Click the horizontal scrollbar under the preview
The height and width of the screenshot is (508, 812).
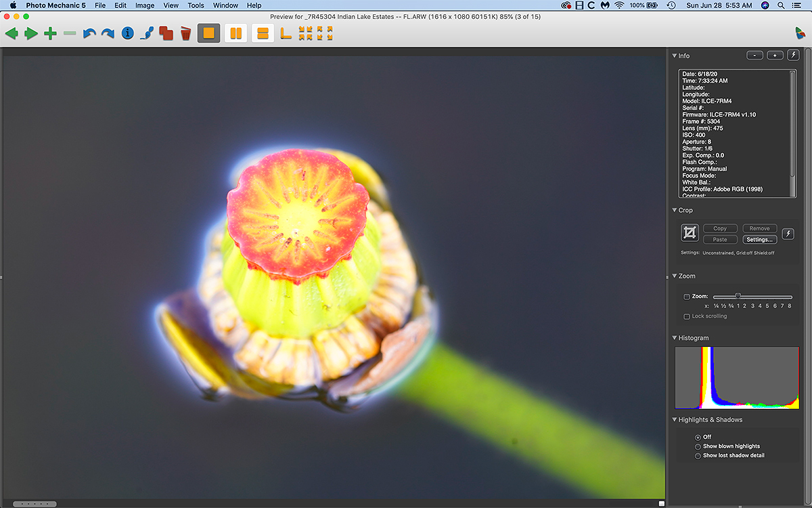[34, 504]
